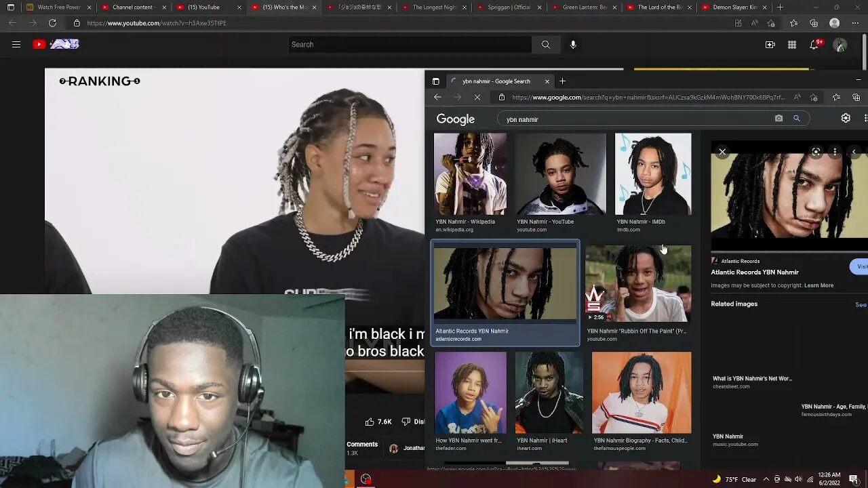Screen dimensions: 868x488
Task: Stop loading the inner Google page
Action: pos(477,98)
